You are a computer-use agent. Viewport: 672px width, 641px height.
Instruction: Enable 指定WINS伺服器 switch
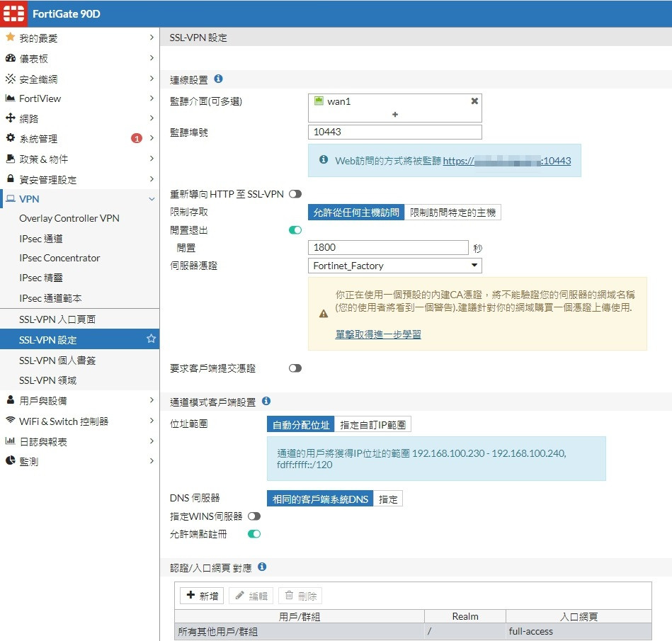tap(254, 516)
